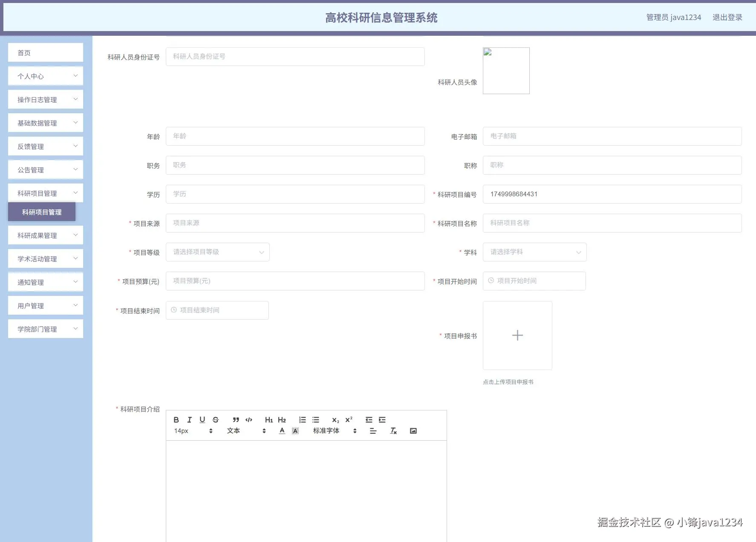
Task: Focus the 科研人员身份证号 input
Action: [x=295, y=57]
